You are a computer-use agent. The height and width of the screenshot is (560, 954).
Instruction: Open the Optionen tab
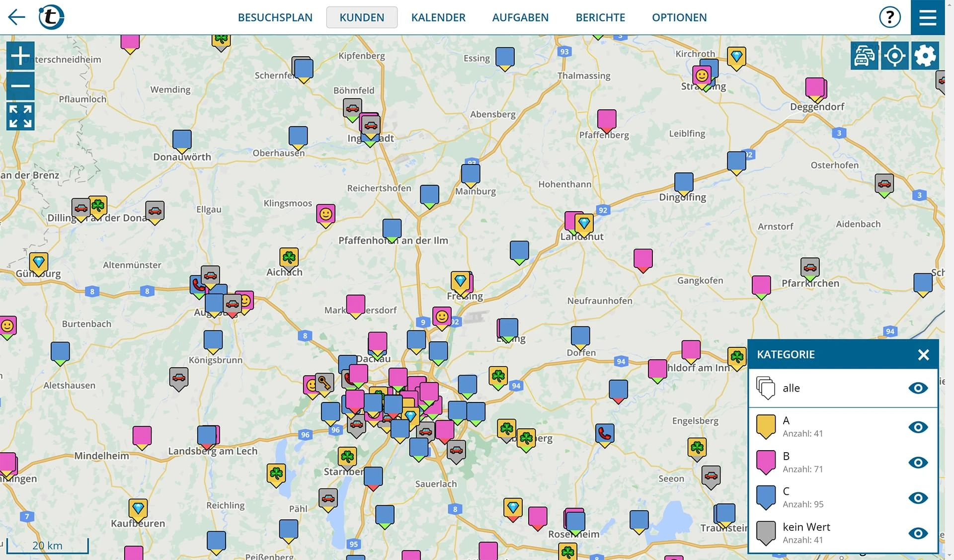point(679,17)
